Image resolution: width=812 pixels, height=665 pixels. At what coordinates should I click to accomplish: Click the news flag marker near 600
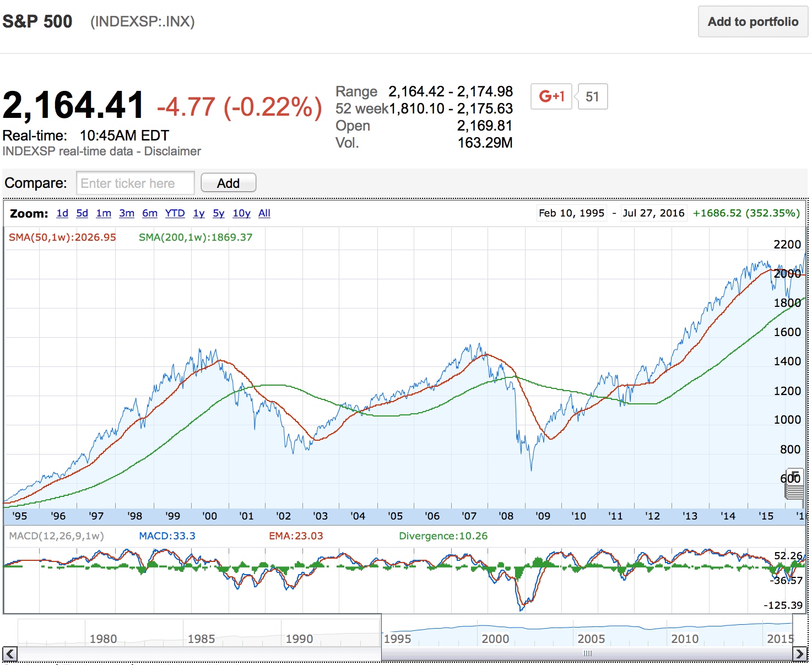[x=794, y=484]
